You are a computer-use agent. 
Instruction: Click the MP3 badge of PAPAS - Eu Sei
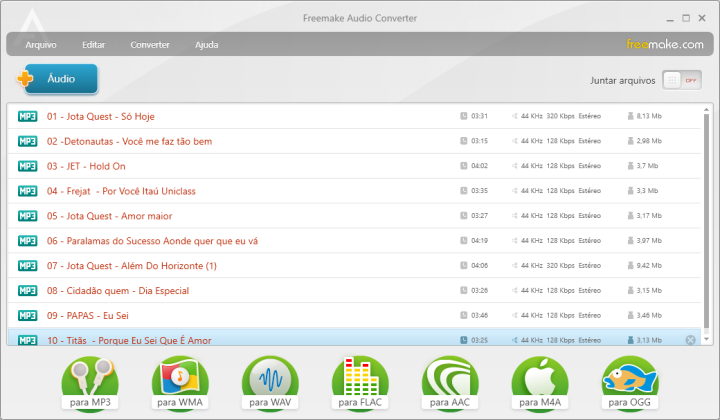pos(28,315)
